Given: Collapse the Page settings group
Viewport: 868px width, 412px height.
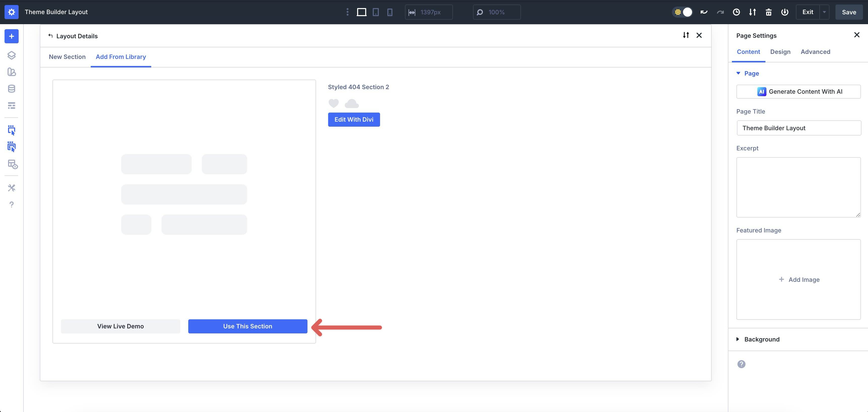Looking at the screenshot, I should (x=739, y=73).
